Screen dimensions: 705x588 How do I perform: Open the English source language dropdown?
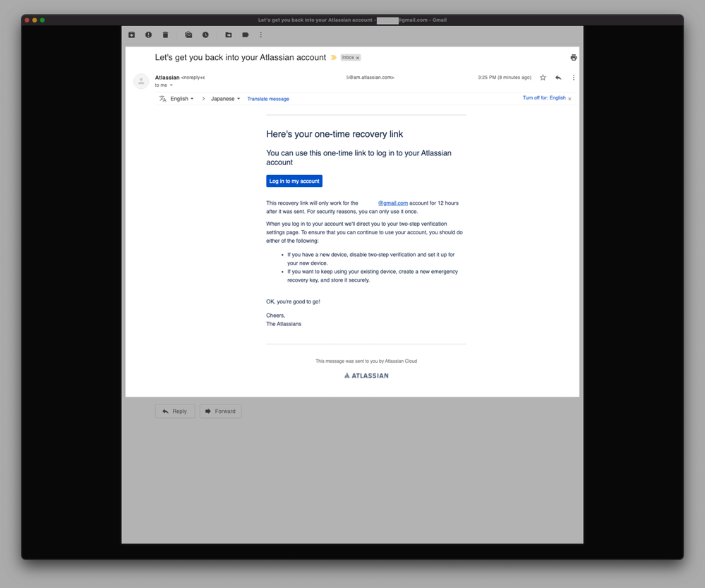click(182, 99)
